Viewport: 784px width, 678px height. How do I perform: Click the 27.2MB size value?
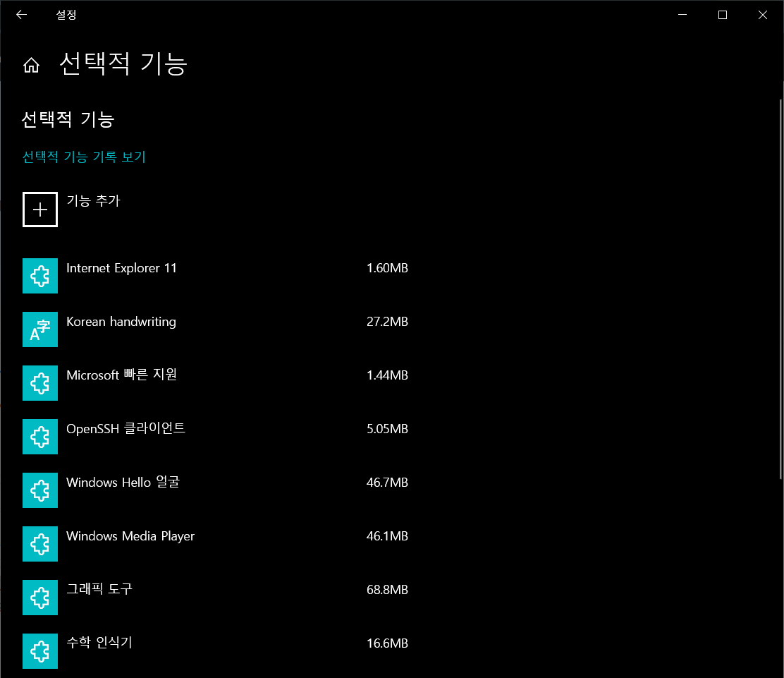click(x=388, y=322)
